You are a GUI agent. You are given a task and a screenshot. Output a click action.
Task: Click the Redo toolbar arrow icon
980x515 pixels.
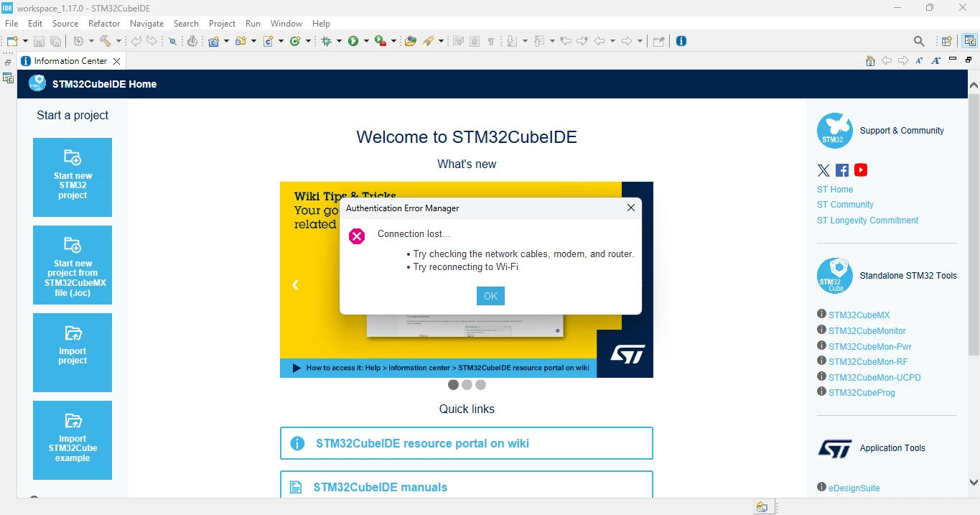151,41
